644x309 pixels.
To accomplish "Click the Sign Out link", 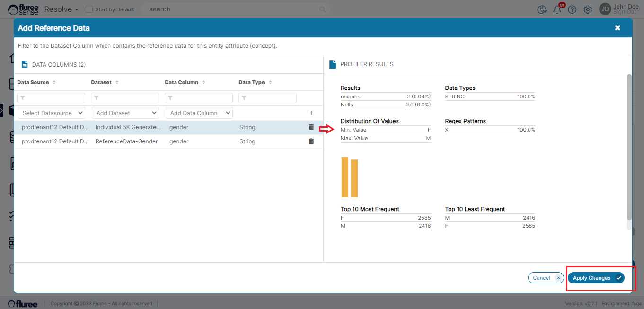I will [625, 12].
